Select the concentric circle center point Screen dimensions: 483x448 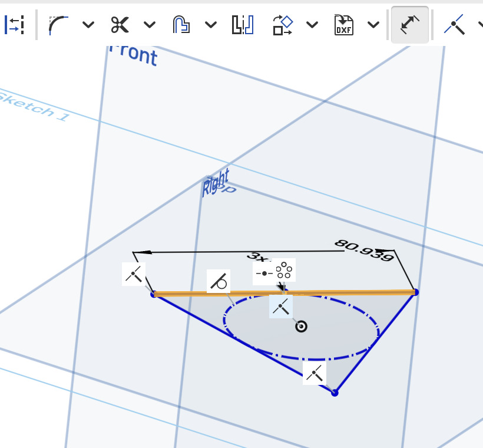(301, 326)
